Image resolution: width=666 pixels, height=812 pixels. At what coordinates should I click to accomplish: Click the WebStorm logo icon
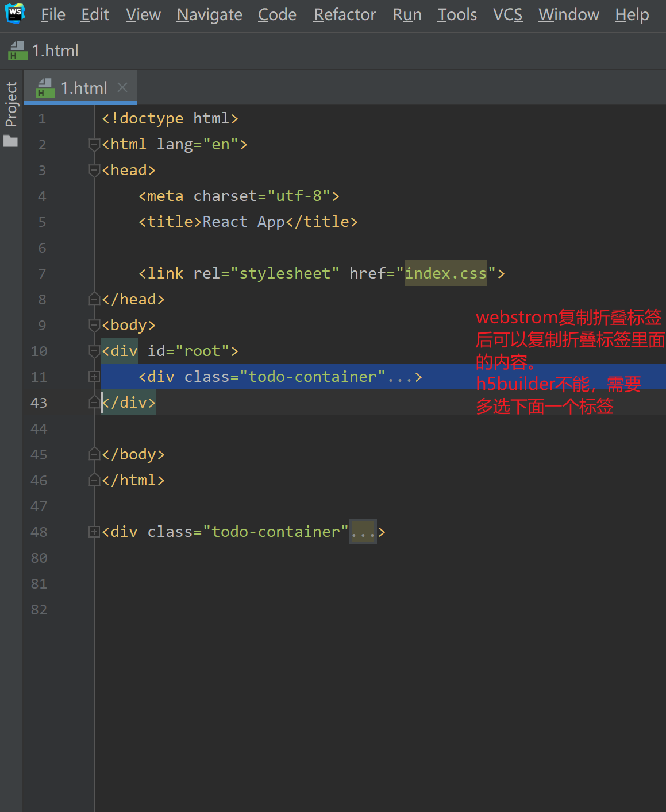pyautogui.click(x=14, y=14)
